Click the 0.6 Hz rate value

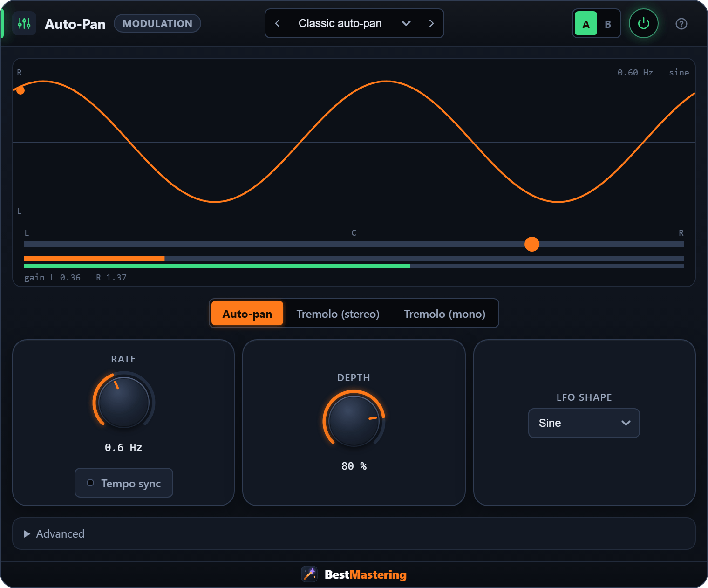click(123, 448)
